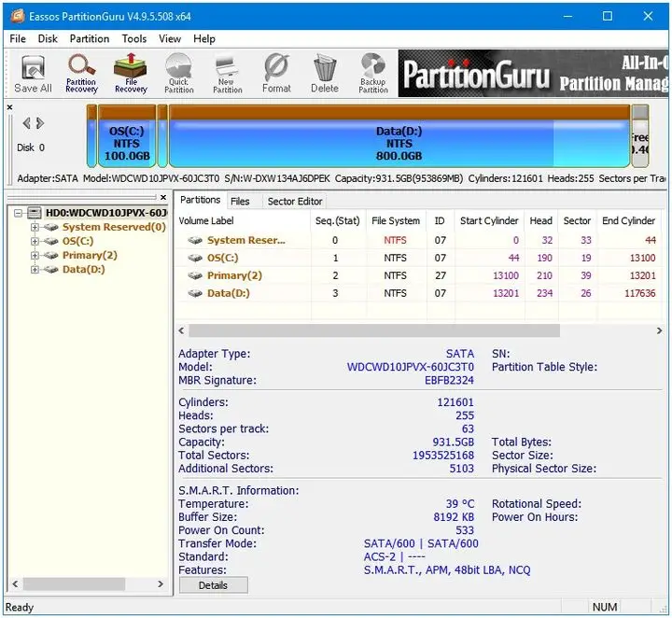
Task: Click the Start Cylinder column header
Action: coord(489,220)
